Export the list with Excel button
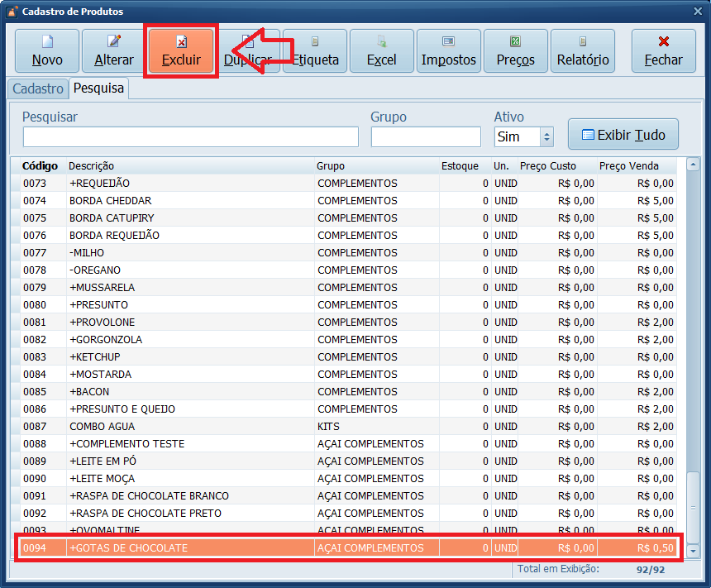Screen dimensions: 711x588 [381, 50]
